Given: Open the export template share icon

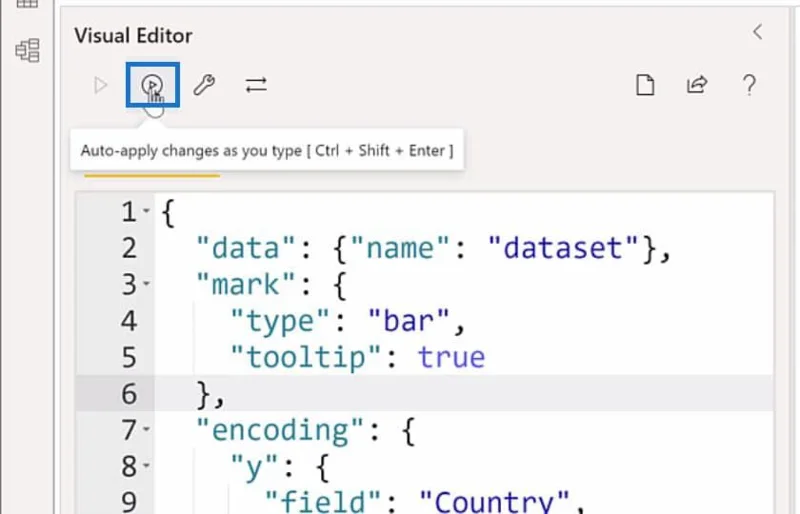Looking at the screenshot, I should pos(697,85).
